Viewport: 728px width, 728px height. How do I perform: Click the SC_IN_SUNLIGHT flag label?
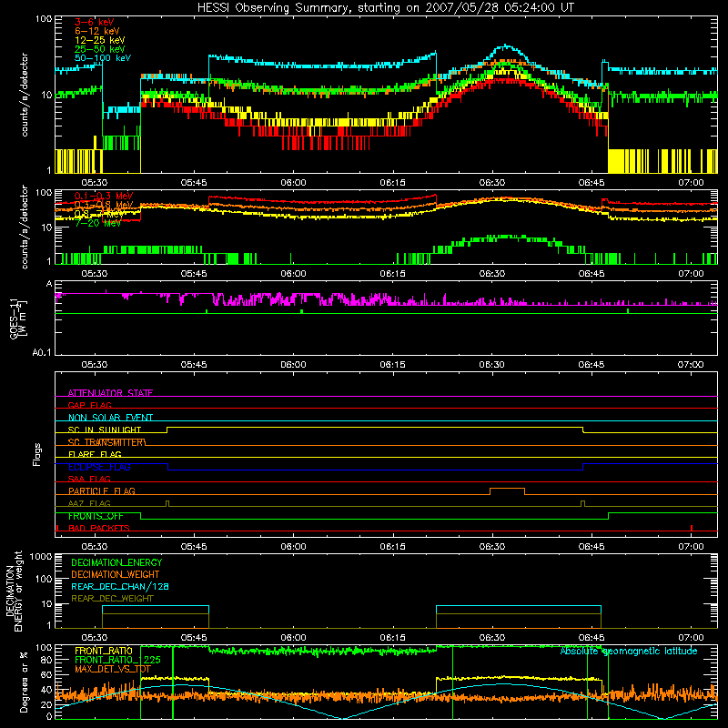tap(104, 430)
